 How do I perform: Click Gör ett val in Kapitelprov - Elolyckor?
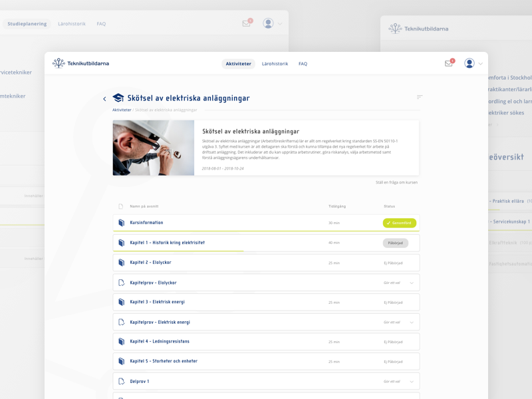392,283
